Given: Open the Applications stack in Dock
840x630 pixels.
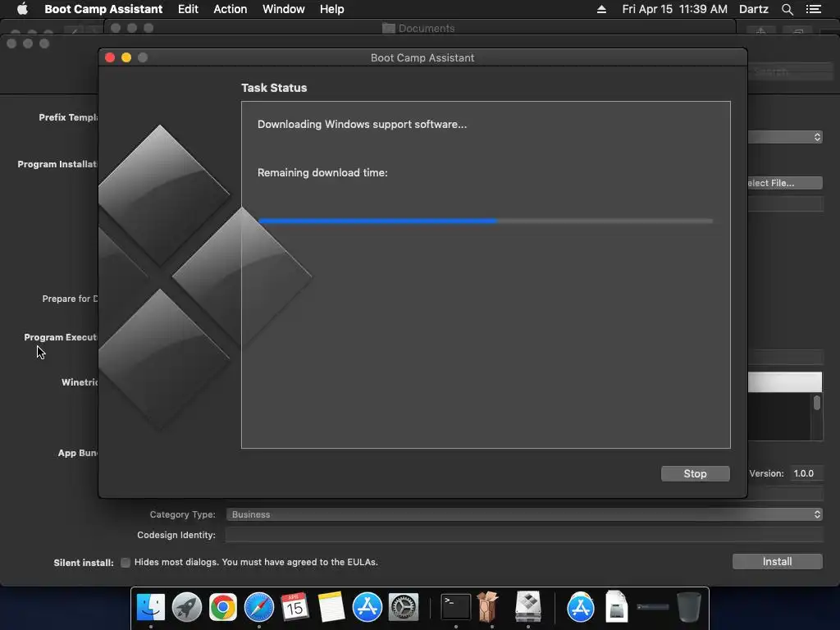Looking at the screenshot, I should tap(581, 607).
